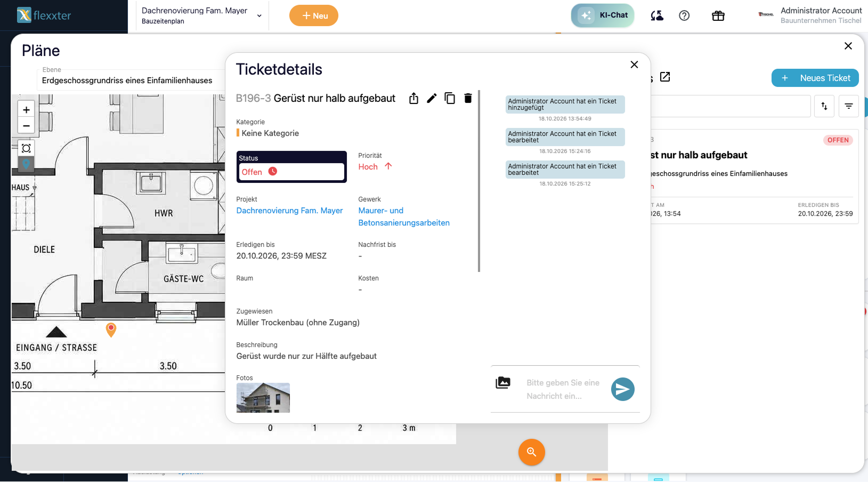868x482 pixels.
Task: Open the KI-Chat assistant
Action: [603, 15]
